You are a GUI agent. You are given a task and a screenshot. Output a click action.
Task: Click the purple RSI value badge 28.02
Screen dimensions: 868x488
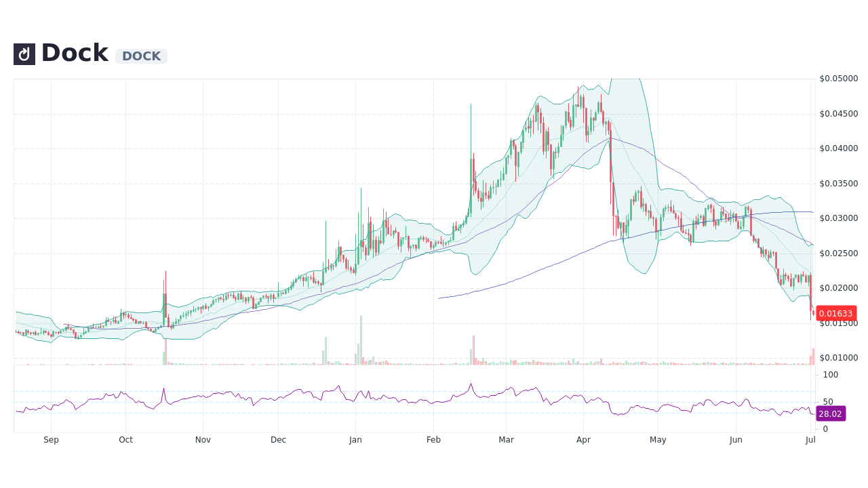tap(831, 413)
